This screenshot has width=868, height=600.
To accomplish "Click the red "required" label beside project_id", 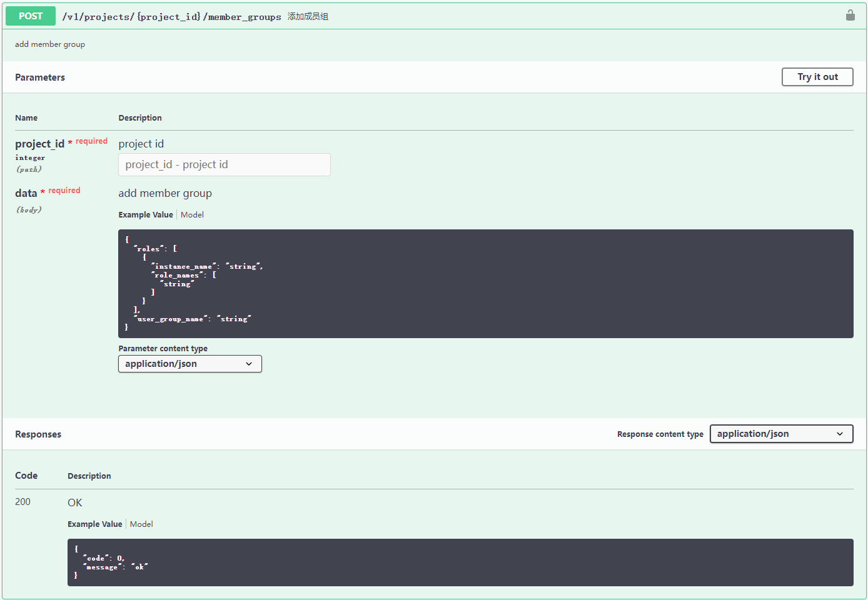I will point(91,141).
